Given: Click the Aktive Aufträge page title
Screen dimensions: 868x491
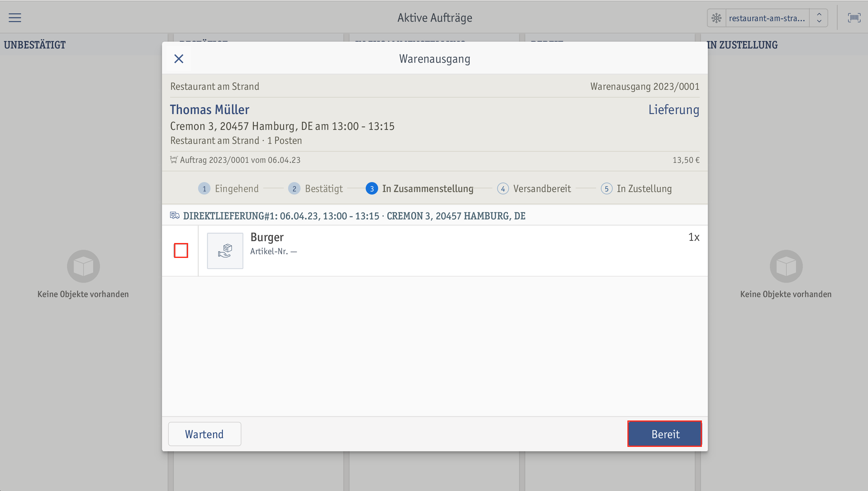Looking at the screenshot, I should coord(435,17).
